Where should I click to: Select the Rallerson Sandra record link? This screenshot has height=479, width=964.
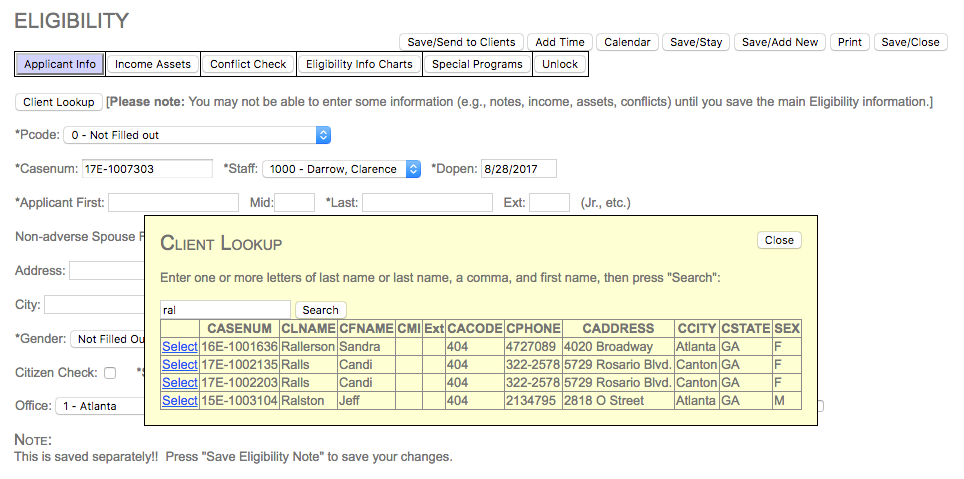(x=179, y=347)
